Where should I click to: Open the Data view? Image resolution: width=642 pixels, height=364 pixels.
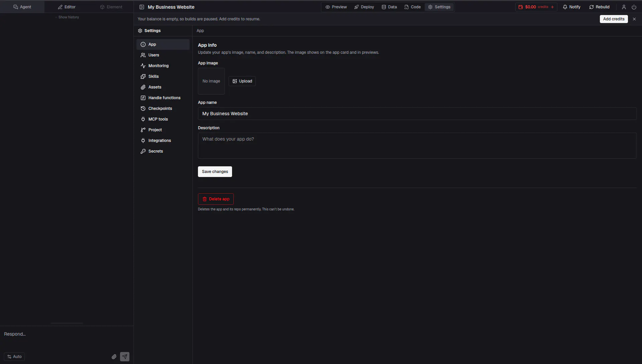click(x=389, y=7)
